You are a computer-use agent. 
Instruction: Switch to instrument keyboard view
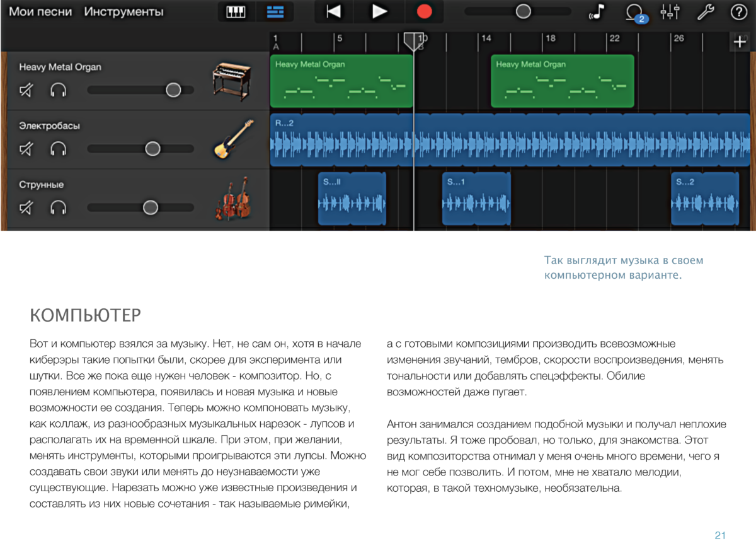pos(235,11)
